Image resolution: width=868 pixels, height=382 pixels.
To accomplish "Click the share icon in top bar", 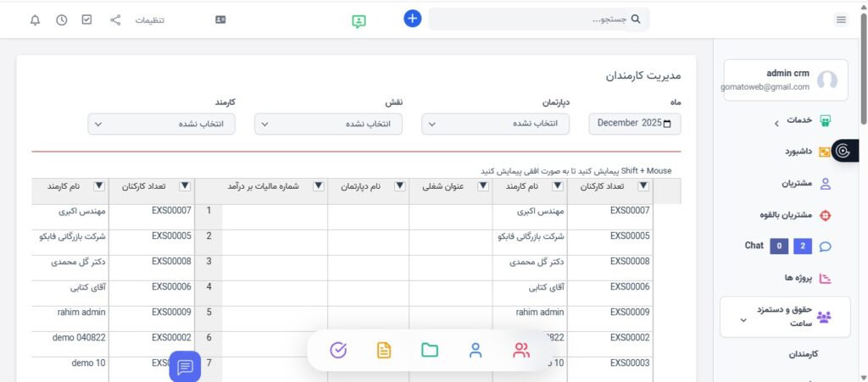I will (115, 19).
